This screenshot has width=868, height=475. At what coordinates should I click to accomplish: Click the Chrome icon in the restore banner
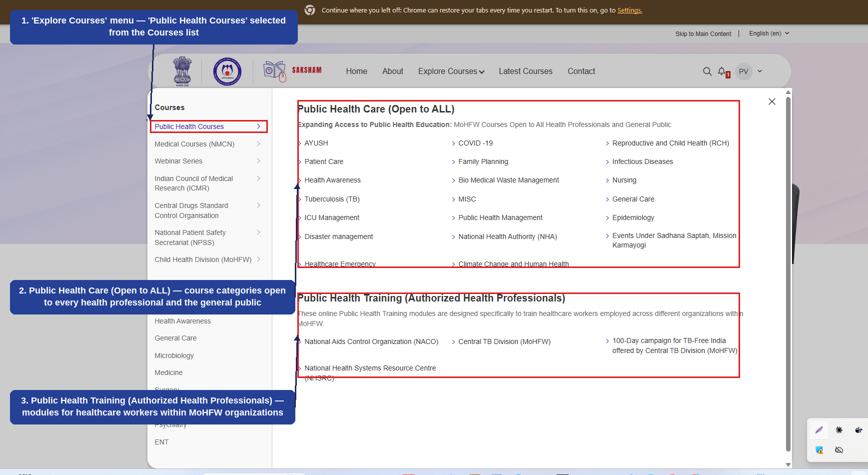click(310, 10)
